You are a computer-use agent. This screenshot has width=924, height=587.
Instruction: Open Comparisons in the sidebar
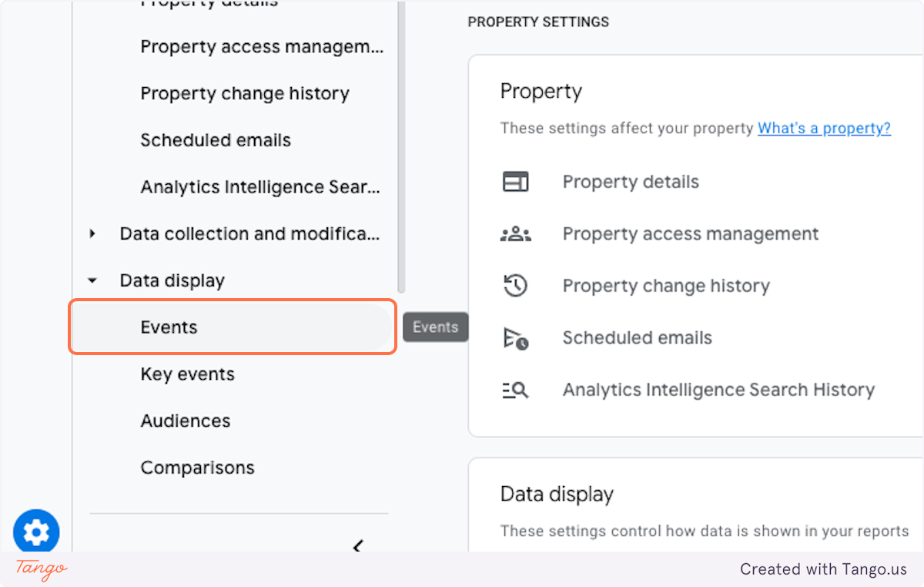pyautogui.click(x=197, y=468)
